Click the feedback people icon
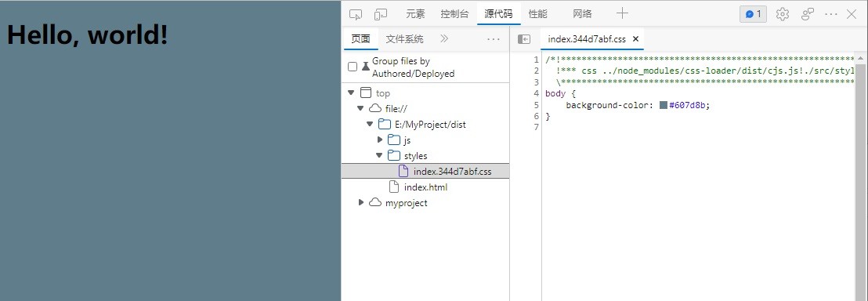 808,14
